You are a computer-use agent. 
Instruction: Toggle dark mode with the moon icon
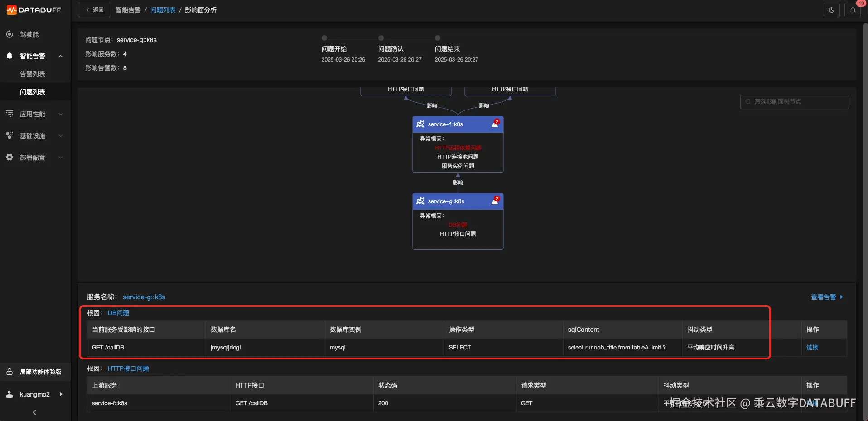coord(831,10)
